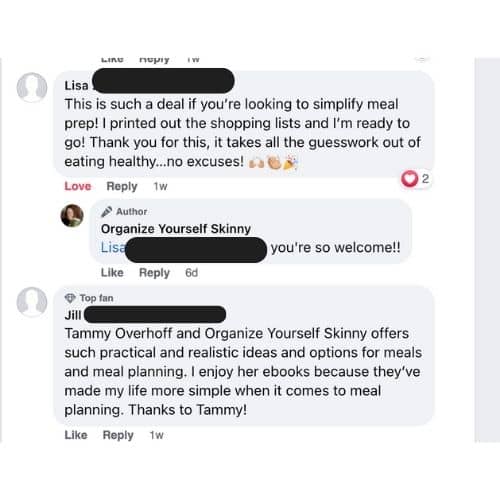Reply to Lisa's meal prep comment

(x=122, y=186)
